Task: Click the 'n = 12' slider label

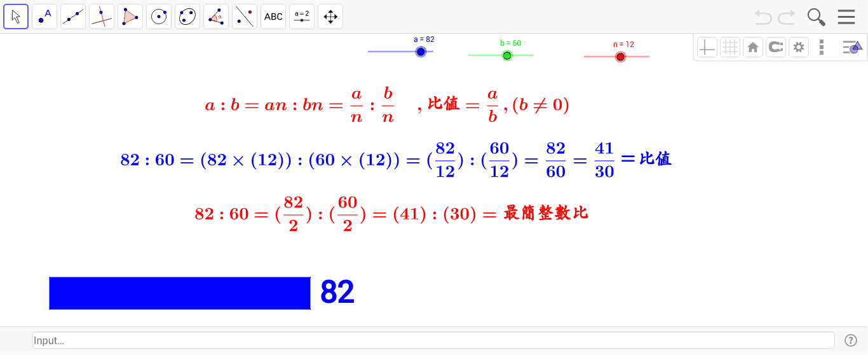Action: coord(623,45)
